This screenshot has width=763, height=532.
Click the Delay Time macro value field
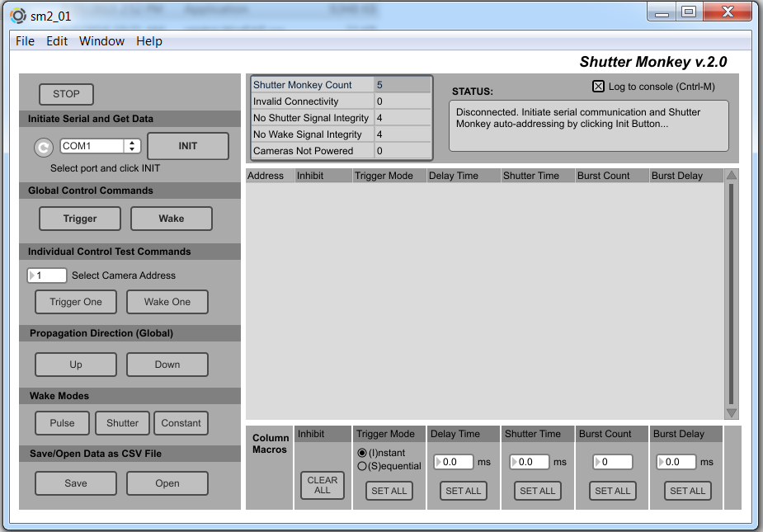pyautogui.click(x=454, y=462)
